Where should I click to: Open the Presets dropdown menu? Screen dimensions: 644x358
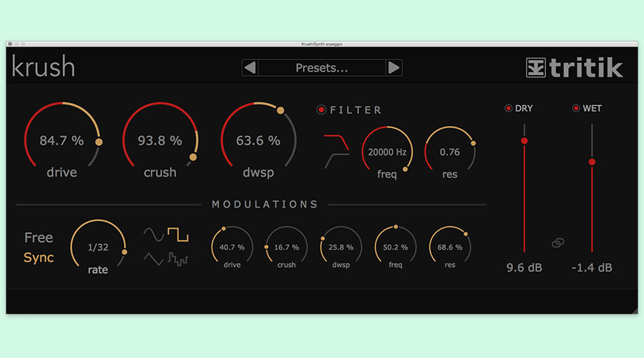pos(322,68)
